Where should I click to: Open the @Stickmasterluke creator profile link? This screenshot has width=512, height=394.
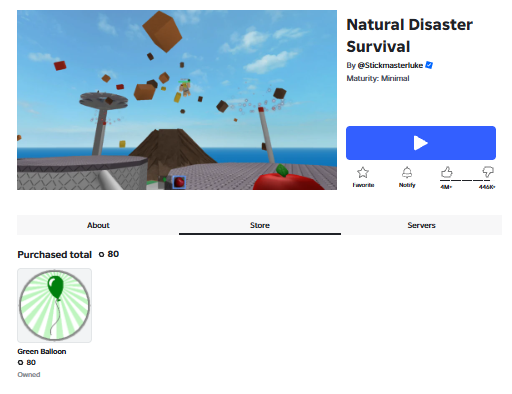pos(390,65)
